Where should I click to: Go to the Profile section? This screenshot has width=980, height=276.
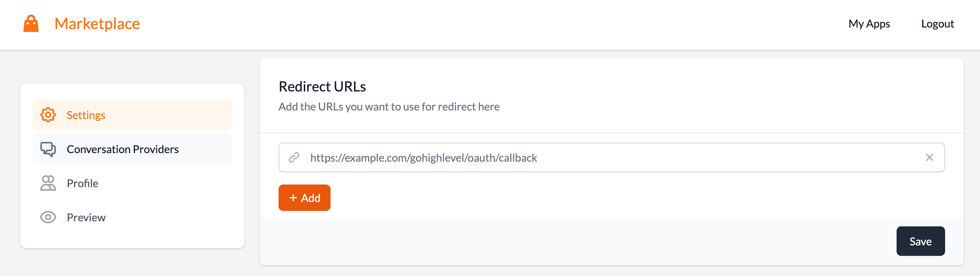pyautogui.click(x=132, y=183)
